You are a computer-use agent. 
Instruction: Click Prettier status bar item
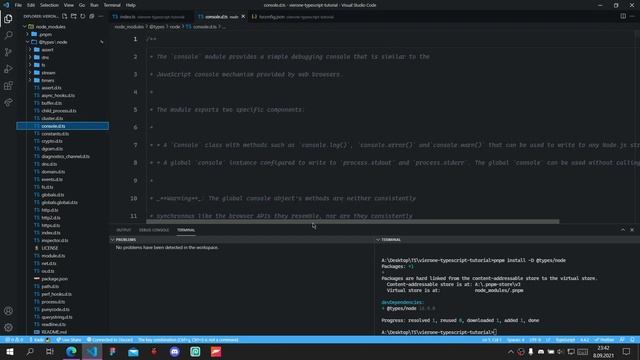click(604, 340)
